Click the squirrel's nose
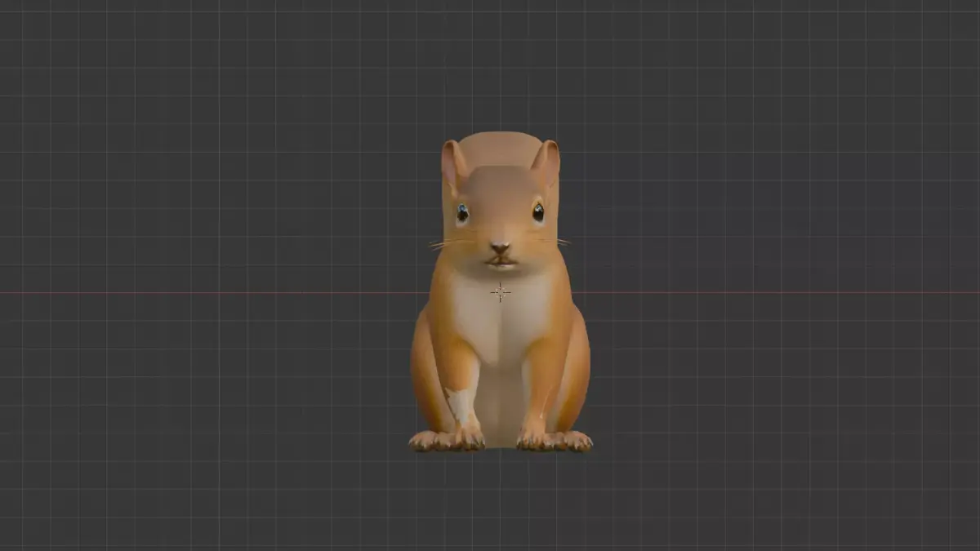Viewport: 980px width, 551px height. (500, 247)
